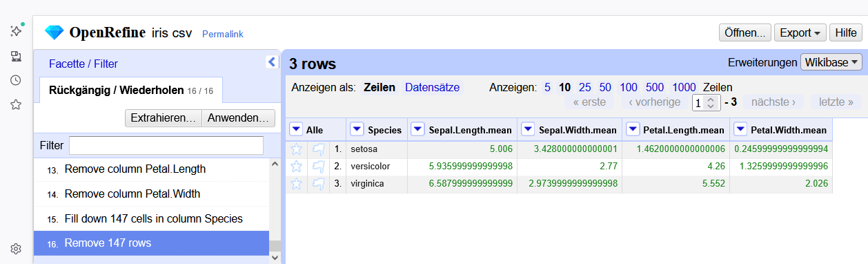Show 25 rows per page
This screenshot has width=868, height=264.
pos(584,87)
